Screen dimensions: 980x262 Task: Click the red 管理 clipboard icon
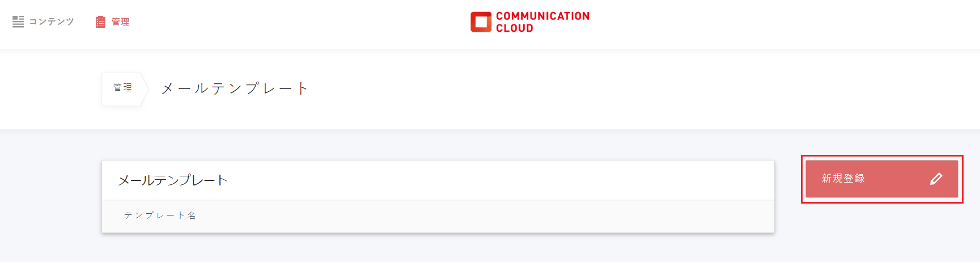tap(100, 22)
